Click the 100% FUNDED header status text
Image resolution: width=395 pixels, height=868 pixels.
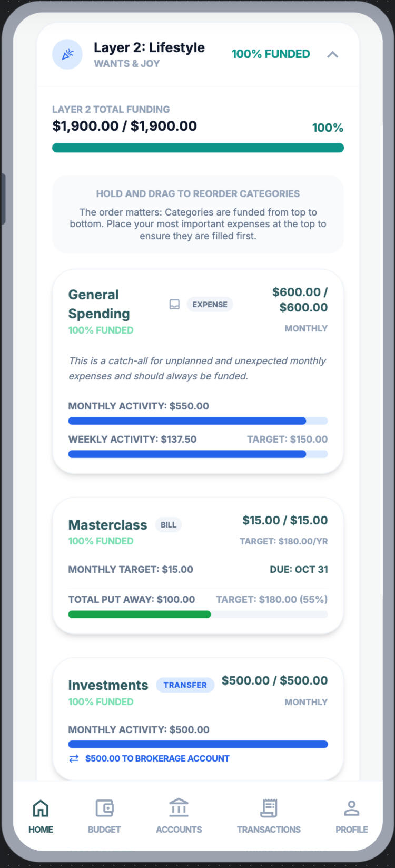[x=271, y=54]
